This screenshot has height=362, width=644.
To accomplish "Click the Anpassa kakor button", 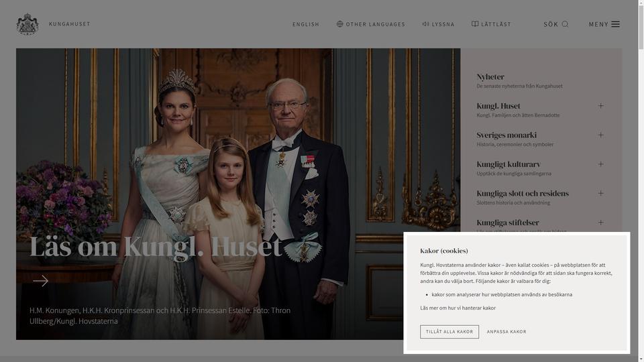I will 506,332.
